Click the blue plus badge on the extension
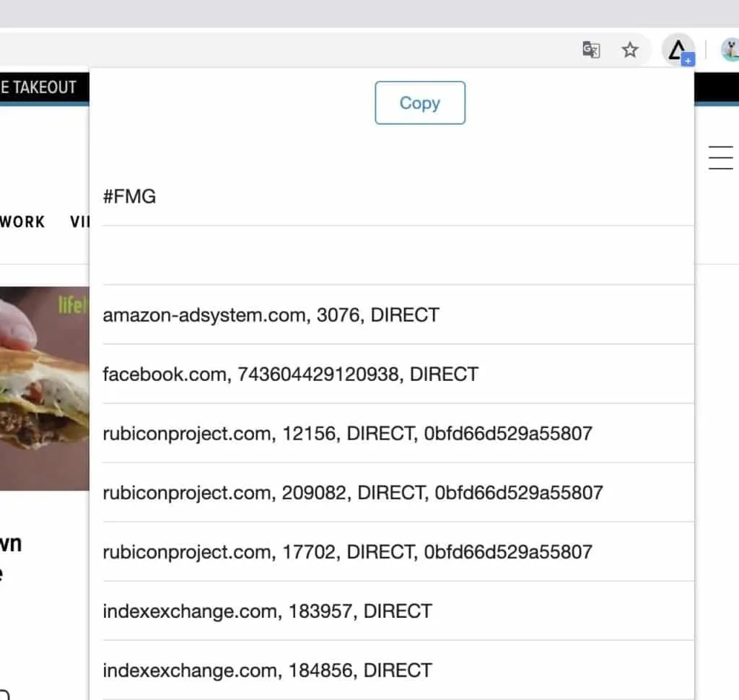Screen dimensions: 739x700 point(688,59)
